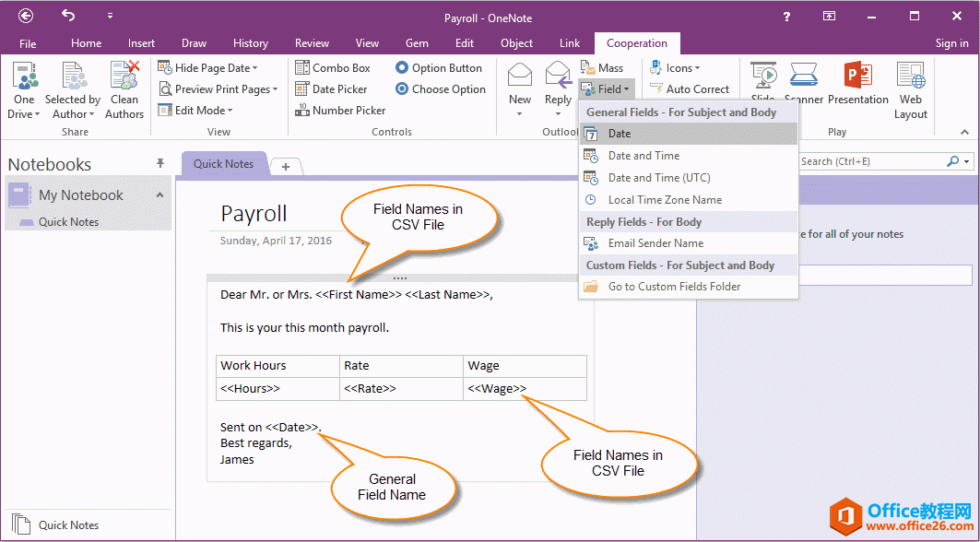This screenshot has height=542, width=980.
Task: Insert a Date Picker control
Action: pyautogui.click(x=335, y=88)
